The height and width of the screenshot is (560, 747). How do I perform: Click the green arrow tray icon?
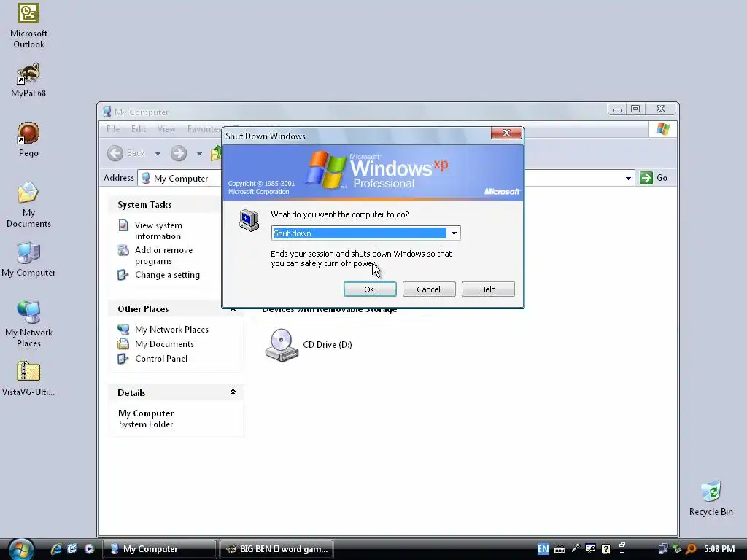[x=677, y=549]
